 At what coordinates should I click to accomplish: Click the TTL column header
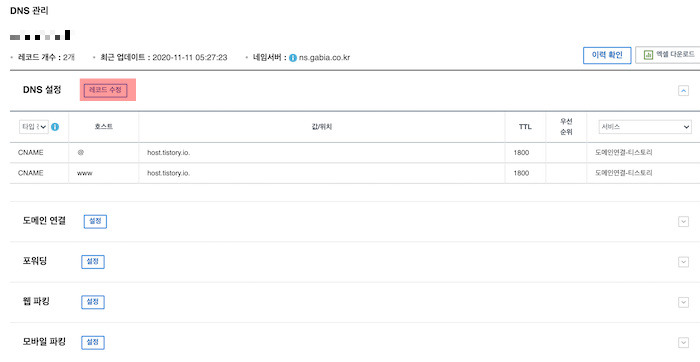(525, 127)
